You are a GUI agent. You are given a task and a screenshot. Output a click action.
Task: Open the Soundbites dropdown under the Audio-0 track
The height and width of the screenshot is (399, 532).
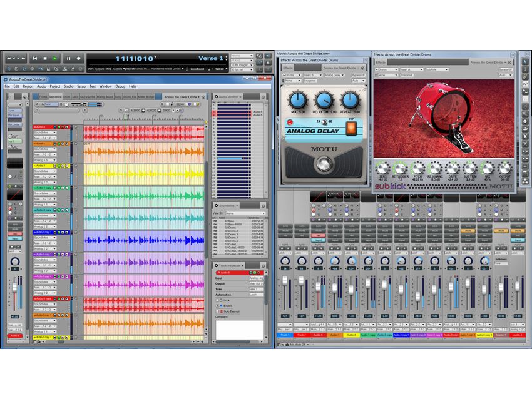tap(45, 133)
